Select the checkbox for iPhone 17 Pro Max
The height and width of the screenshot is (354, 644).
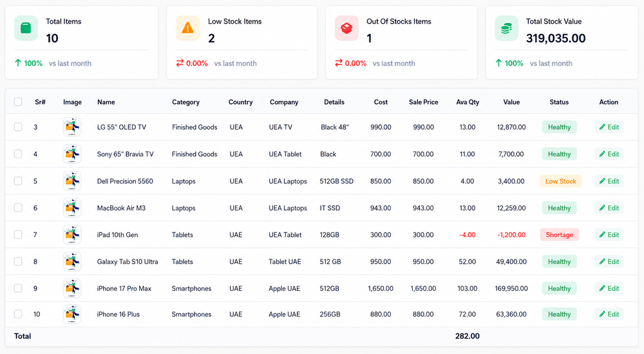(18, 288)
